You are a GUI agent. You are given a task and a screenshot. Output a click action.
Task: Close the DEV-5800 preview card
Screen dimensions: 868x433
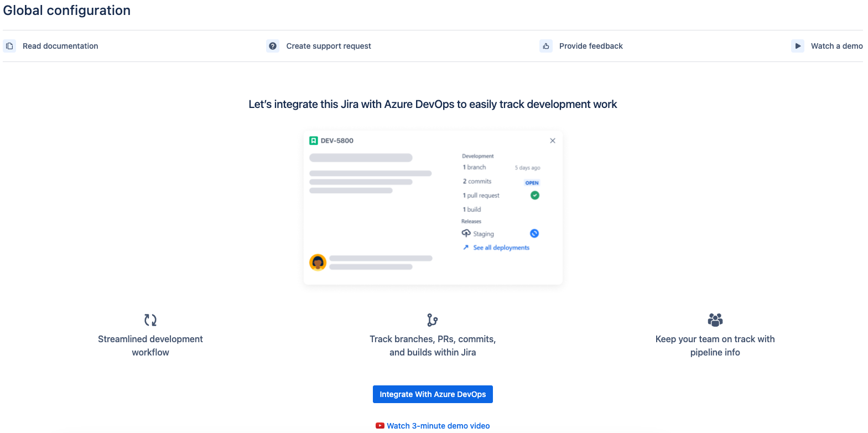(x=553, y=141)
